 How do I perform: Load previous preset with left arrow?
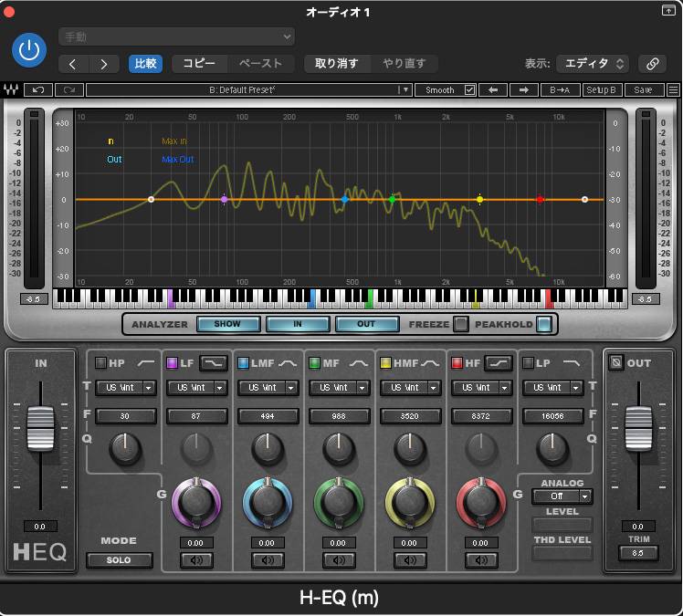coord(493,90)
